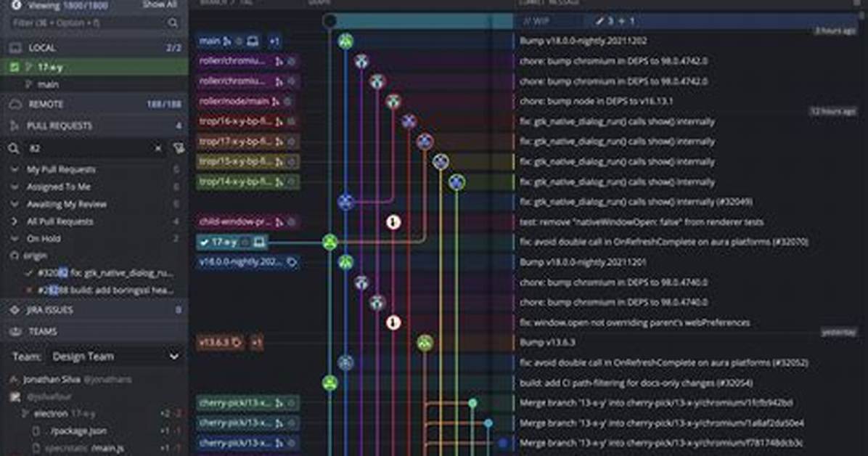Select commit 'test: remove "nativeWindowOpen: false" from renderer tests'
The width and height of the screenshot is (868, 456).
[641, 222]
